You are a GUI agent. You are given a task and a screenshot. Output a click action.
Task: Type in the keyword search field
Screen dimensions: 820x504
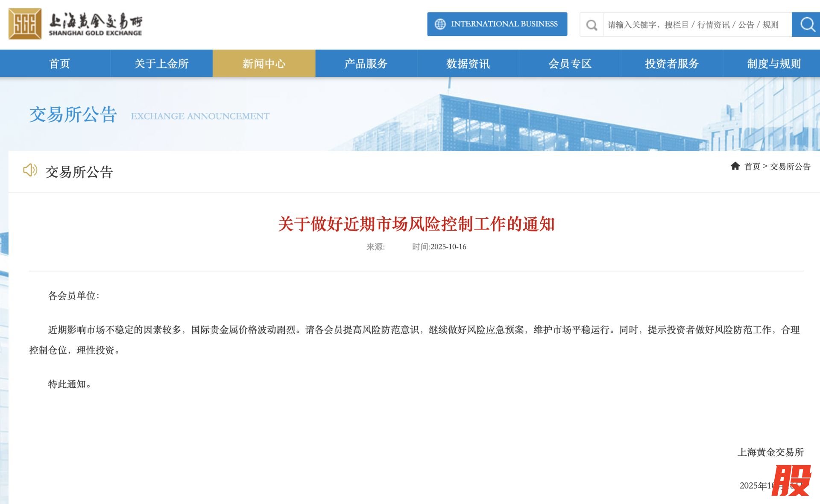click(694, 25)
